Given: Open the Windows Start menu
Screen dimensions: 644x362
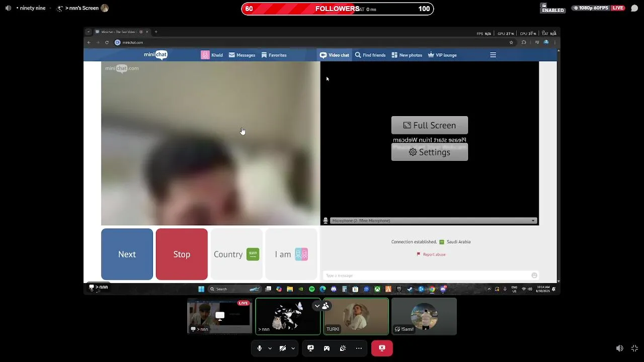Looking at the screenshot, I should [x=201, y=289].
